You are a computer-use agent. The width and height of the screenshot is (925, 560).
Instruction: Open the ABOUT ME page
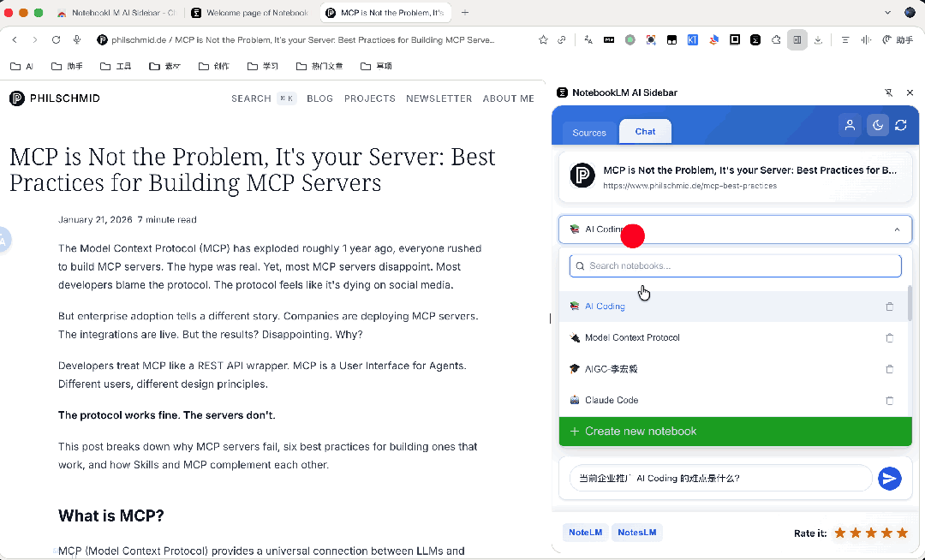click(x=509, y=98)
